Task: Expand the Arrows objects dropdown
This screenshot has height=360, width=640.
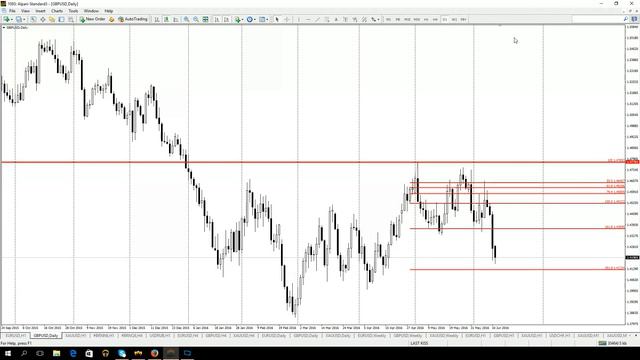Action: [378, 19]
